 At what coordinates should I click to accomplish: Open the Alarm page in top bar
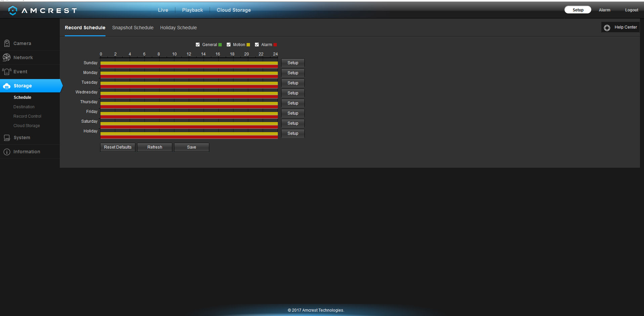tap(604, 10)
